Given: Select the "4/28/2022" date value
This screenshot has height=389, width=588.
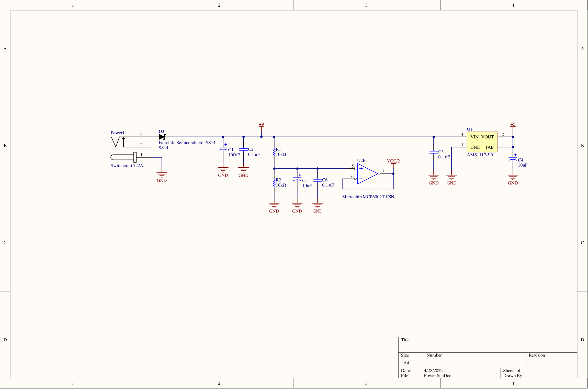Looking at the screenshot, I should point(433,371).
